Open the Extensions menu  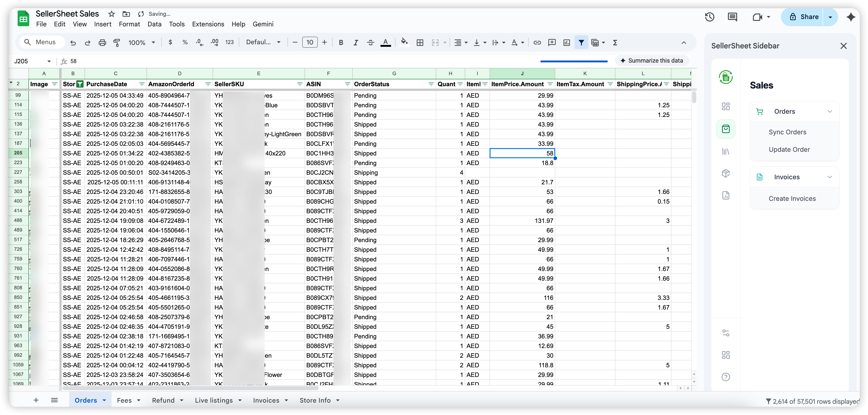[208, 24]
